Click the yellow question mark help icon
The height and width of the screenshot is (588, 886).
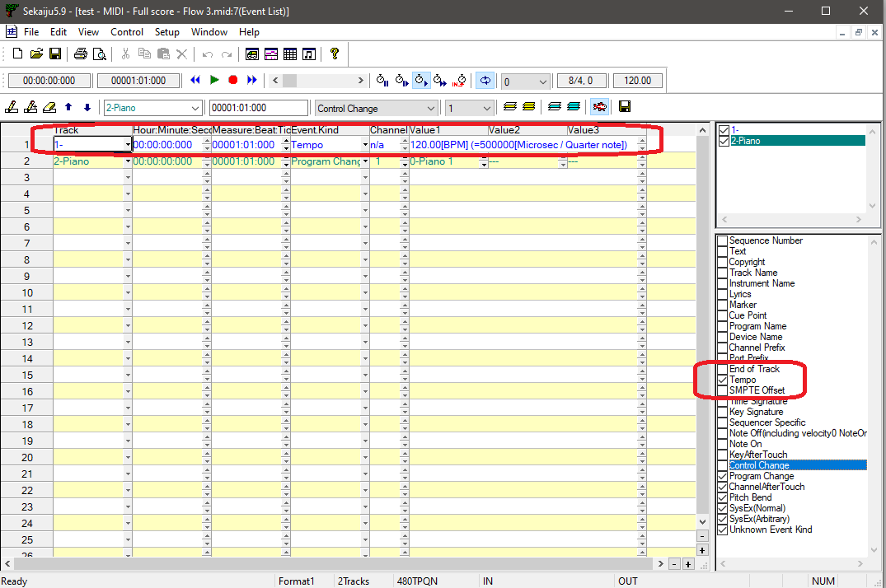pos(335,54)
